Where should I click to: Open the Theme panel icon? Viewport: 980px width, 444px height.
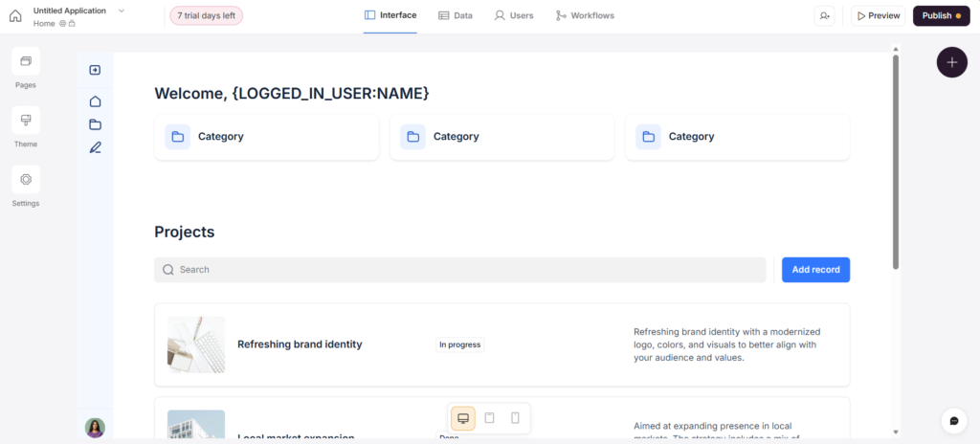tap(26, 121)
